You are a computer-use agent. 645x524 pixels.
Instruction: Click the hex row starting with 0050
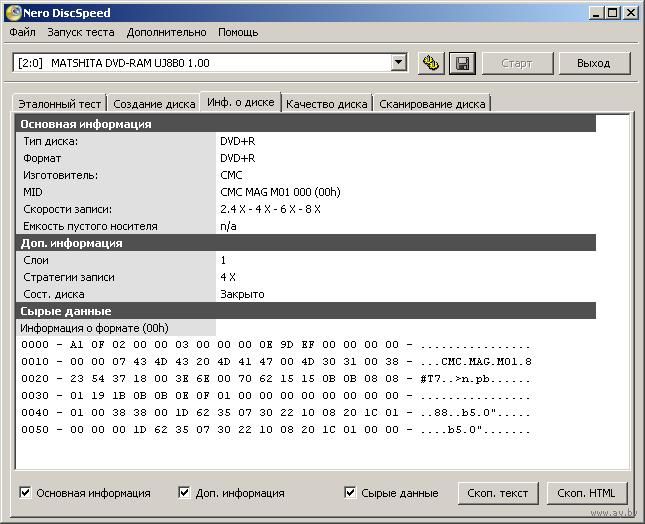click(276, 429)
